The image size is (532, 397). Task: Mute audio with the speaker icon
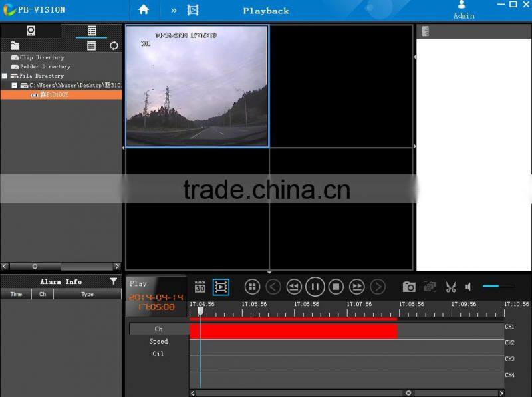(468, 287)
